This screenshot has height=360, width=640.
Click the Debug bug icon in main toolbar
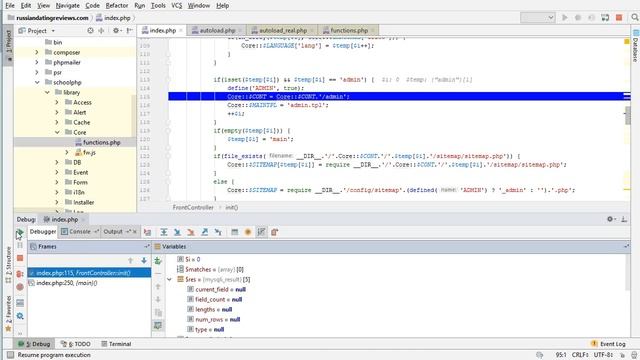(578, 18)
